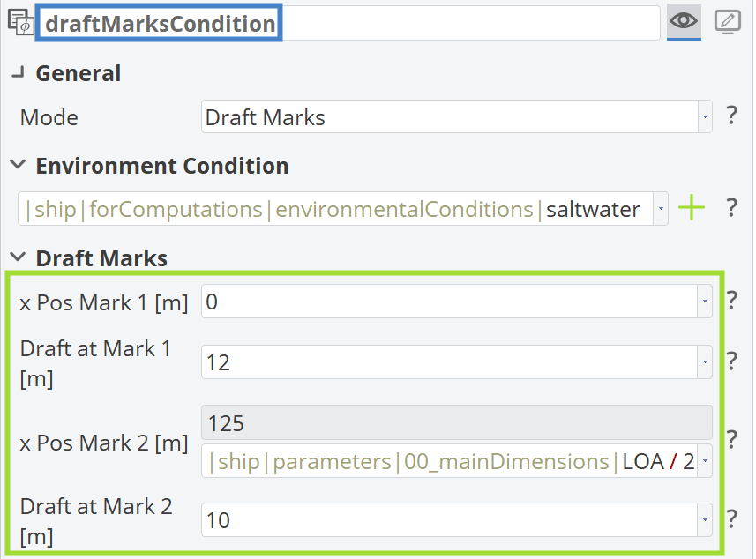
Task: Click the help icon beside Environment Condition
Action: click(731, 208)
